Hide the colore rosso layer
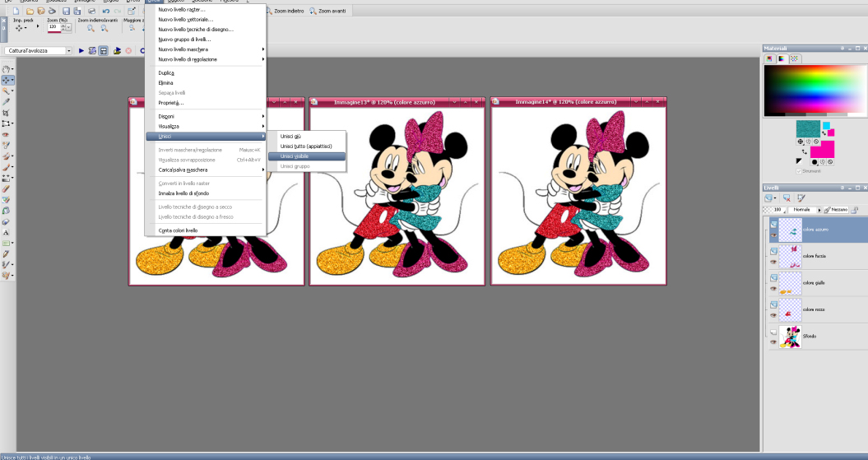 pos(773,315)
